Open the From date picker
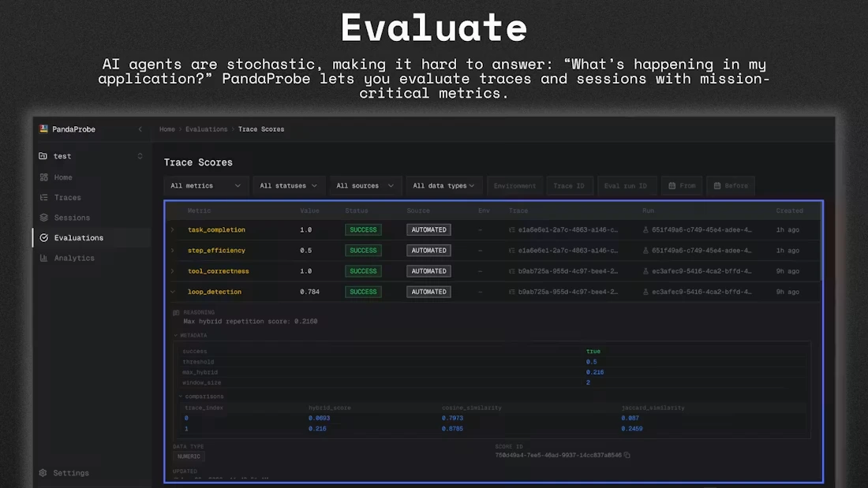 coord(682,186)
